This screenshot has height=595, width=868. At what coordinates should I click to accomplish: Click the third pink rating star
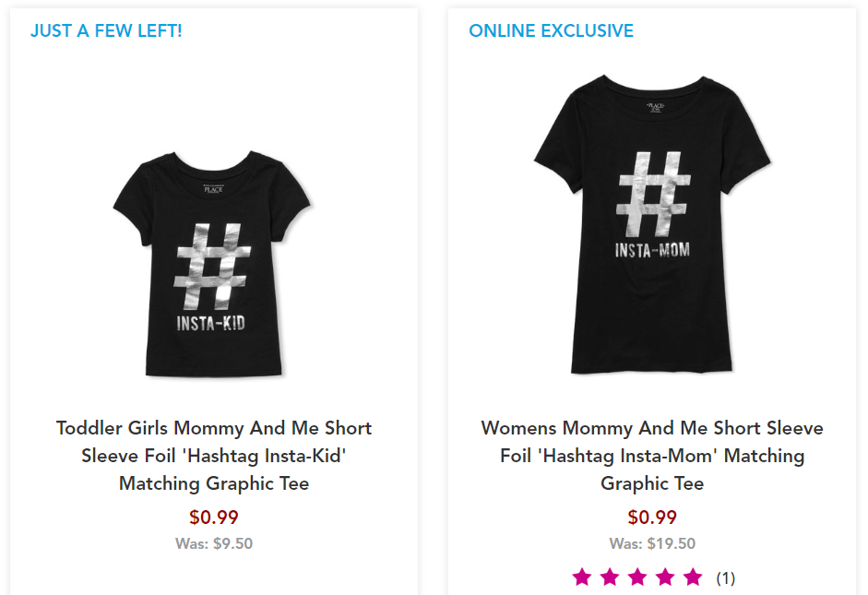point(637,577)
